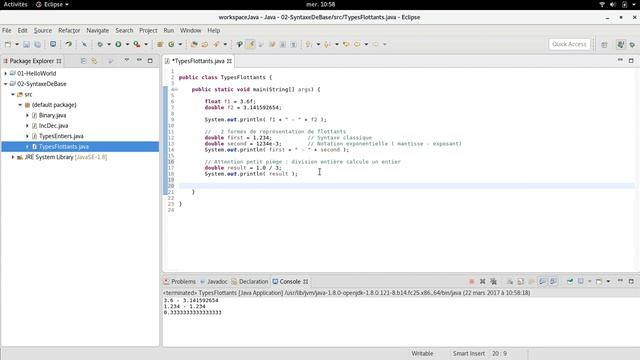Collapse All in Package Explorer
Screen dimensions: 640x360
tap(83, 61)
